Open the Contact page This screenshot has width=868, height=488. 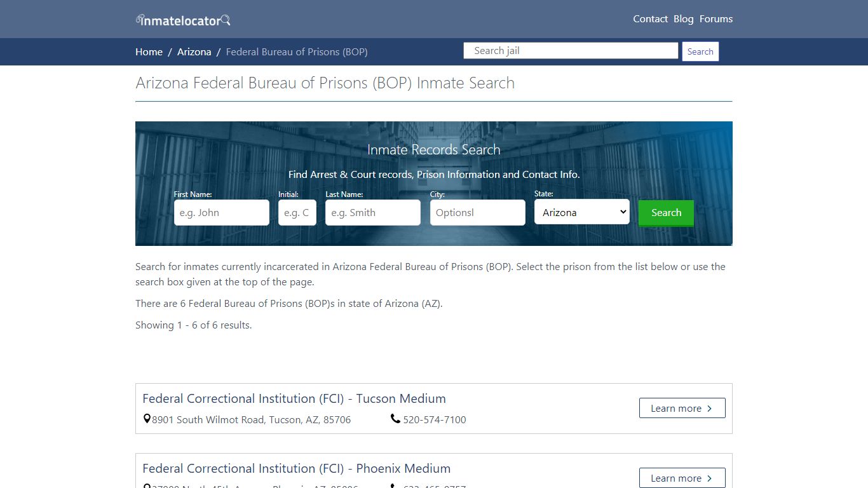[x=650, y=19]
